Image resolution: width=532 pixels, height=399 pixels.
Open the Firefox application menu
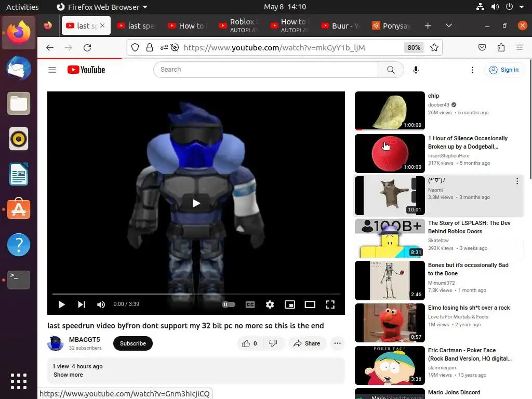[x=520, y=47]
